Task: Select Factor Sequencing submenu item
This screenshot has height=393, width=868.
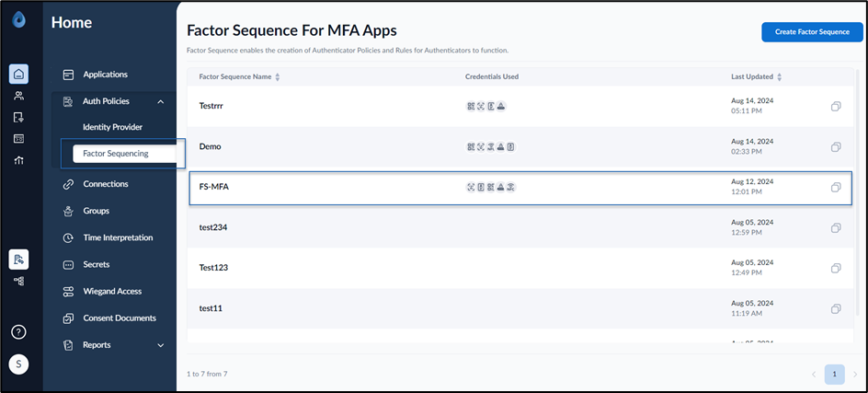Action: 124,154
